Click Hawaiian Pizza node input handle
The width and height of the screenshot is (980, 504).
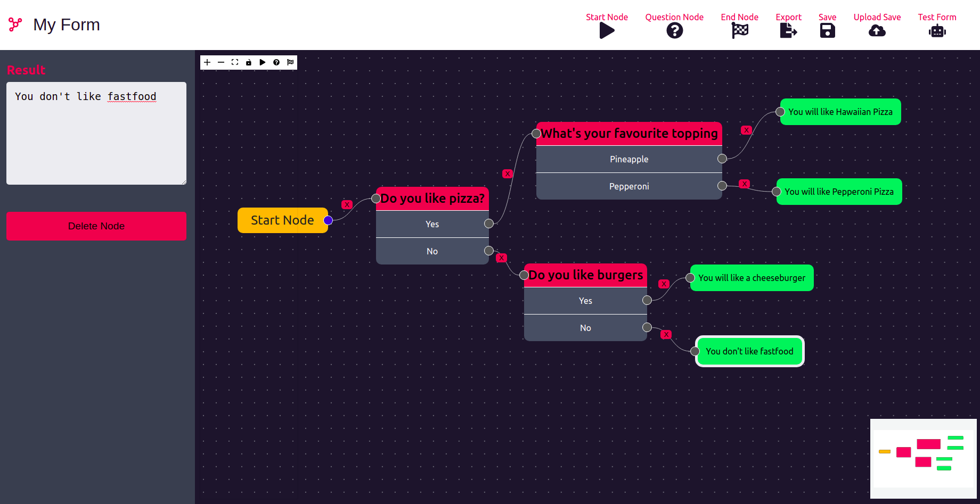[x=780, y=112]
